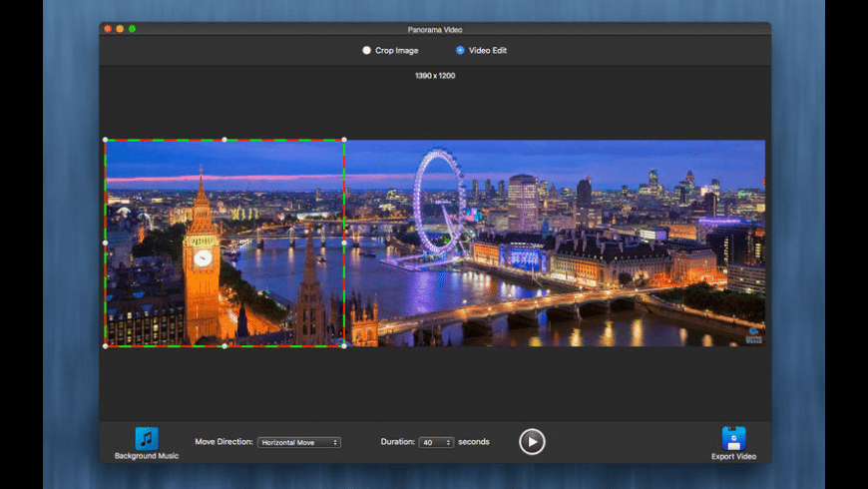
Task: Click the top-middle crop selection handle
Action: (224, 140)
